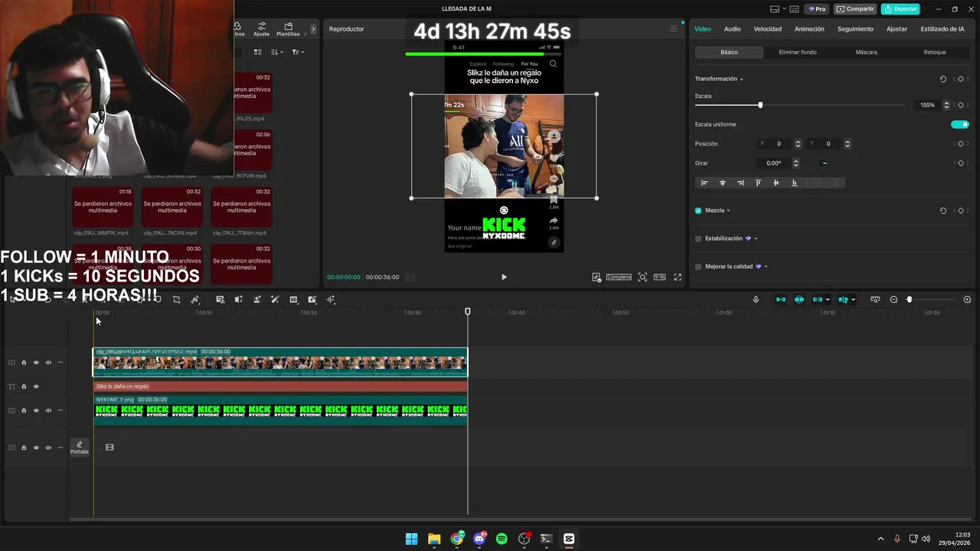Align the clip to the bottom
Screen dimensions: 980x551
coord(794,183)
